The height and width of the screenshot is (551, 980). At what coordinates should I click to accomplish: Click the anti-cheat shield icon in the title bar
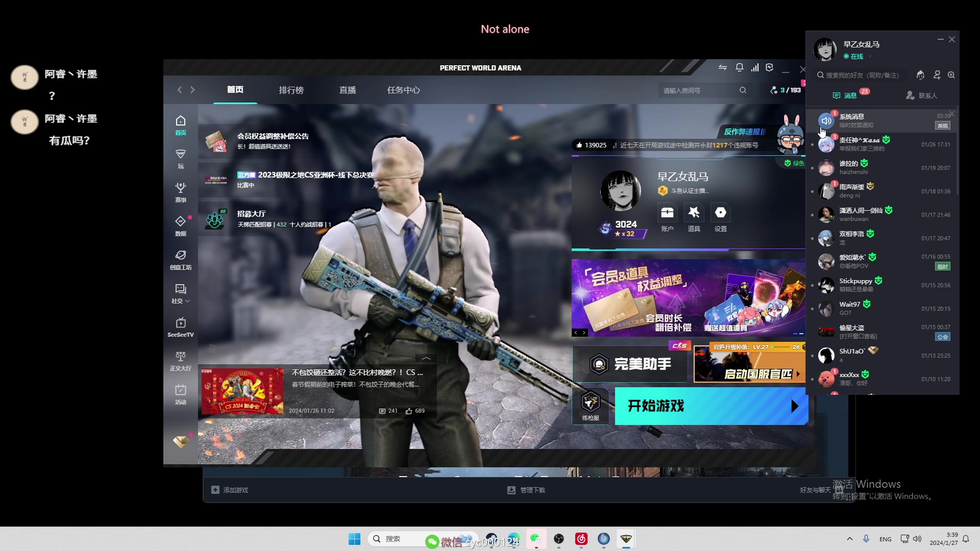tap(770, 67)
